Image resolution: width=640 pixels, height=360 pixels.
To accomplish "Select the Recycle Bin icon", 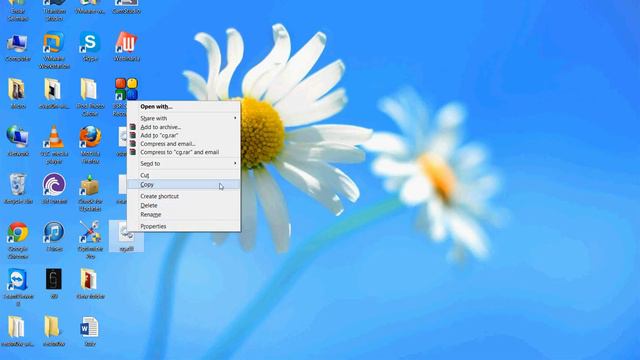I will 17,184.
